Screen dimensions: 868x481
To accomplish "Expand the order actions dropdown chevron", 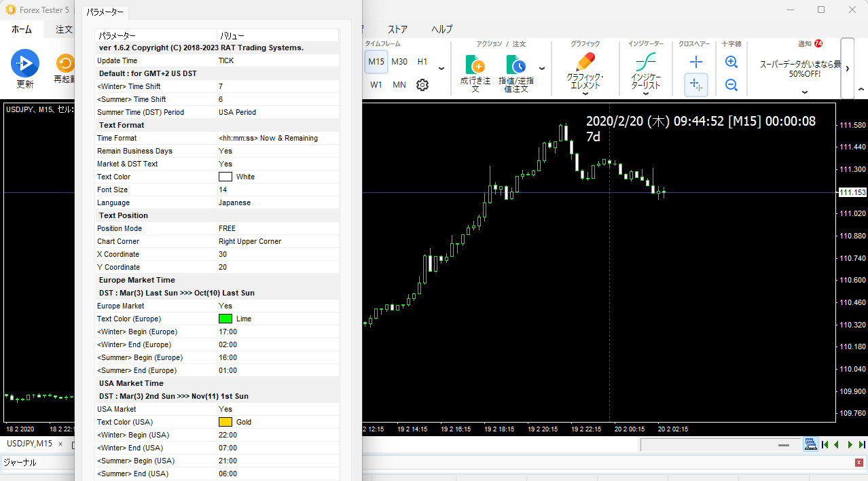I will [x=541, y=69].
